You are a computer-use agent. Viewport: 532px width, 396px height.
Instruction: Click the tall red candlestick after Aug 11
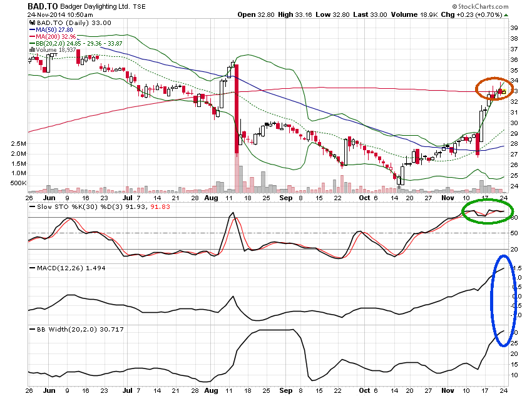[237, 108]
